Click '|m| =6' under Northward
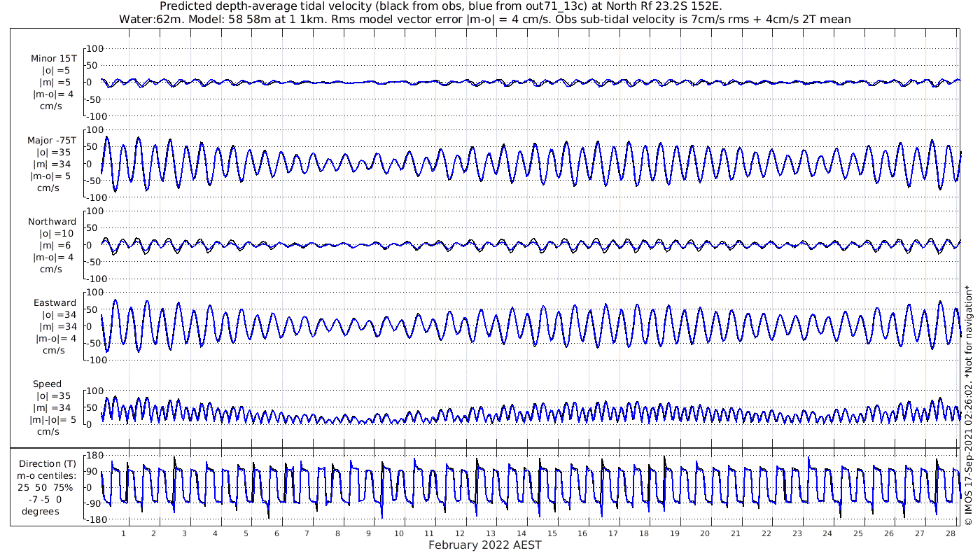 55,246
